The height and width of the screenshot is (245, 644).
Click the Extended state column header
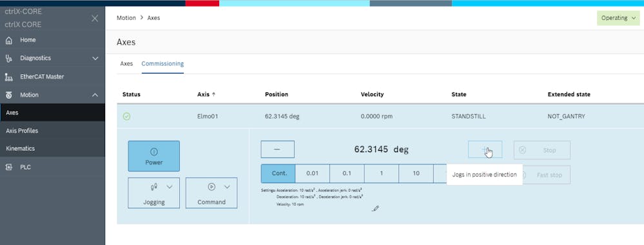[x=569, y=94]
